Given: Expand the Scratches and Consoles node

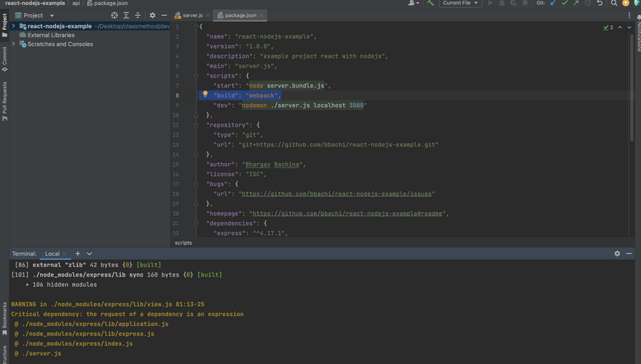Looking at the screenshot, I should (13, 44).
